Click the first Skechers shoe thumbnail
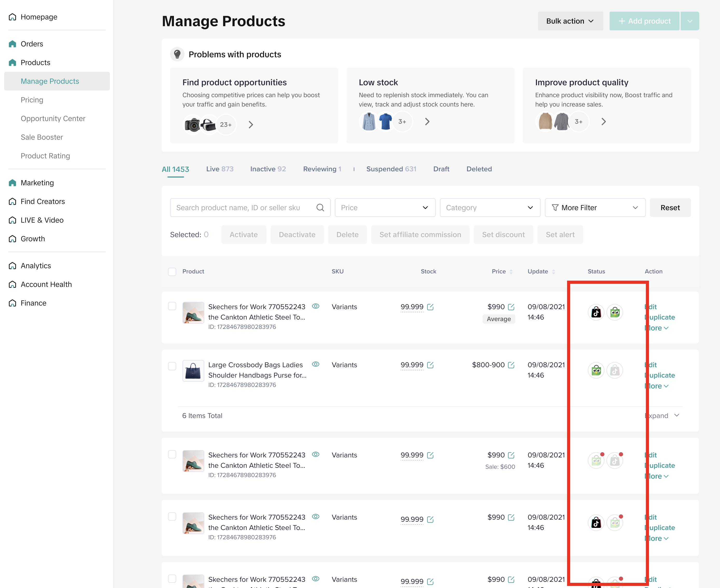The height and width of the screenshot is (588, 720). (193, 313)
